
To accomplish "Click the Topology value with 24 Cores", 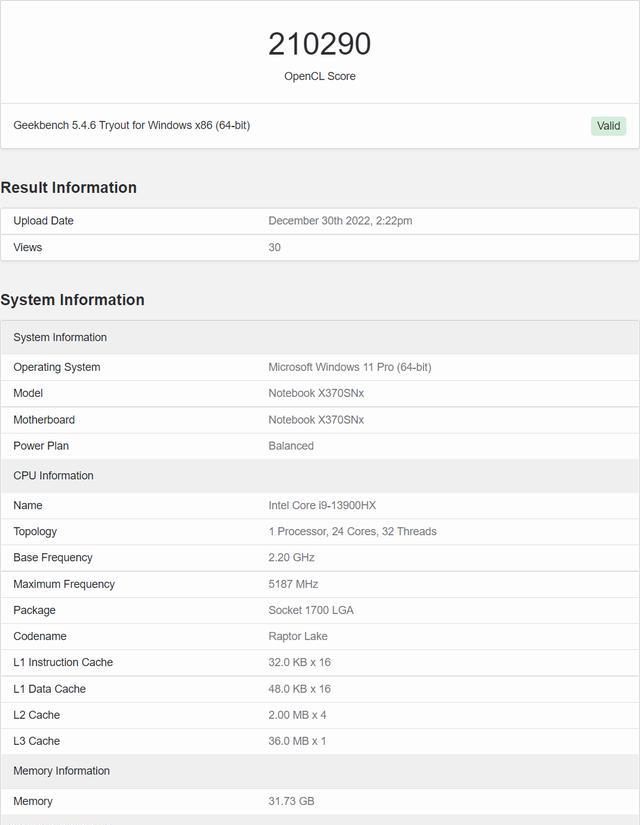I will 352,531.
